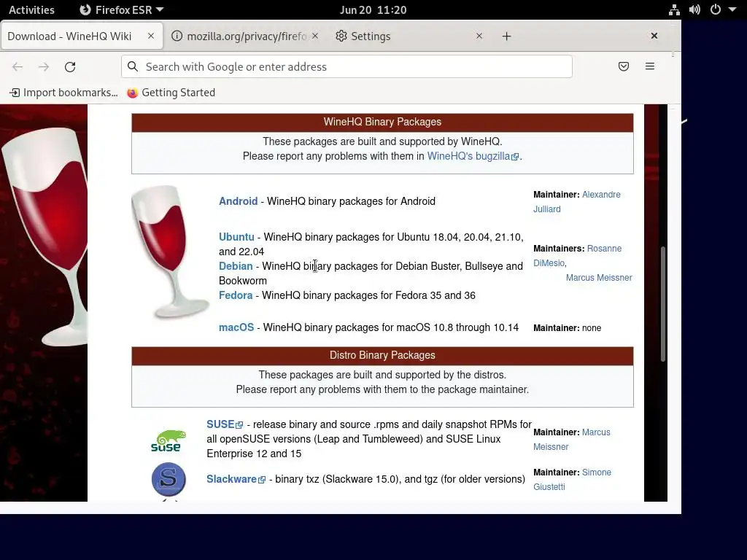Click the network status icon in top bar

[x=674, y=9]
